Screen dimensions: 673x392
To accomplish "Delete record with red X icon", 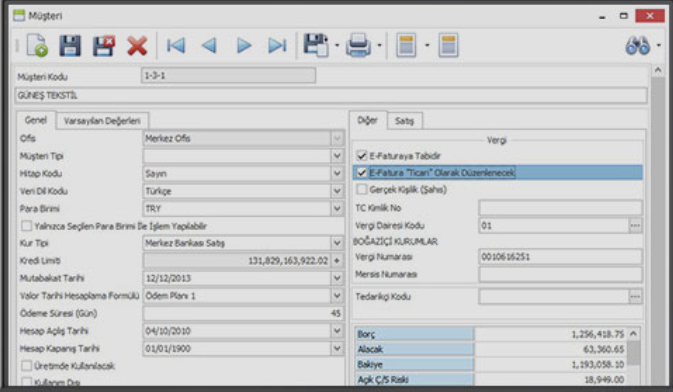I will point(137,46).
